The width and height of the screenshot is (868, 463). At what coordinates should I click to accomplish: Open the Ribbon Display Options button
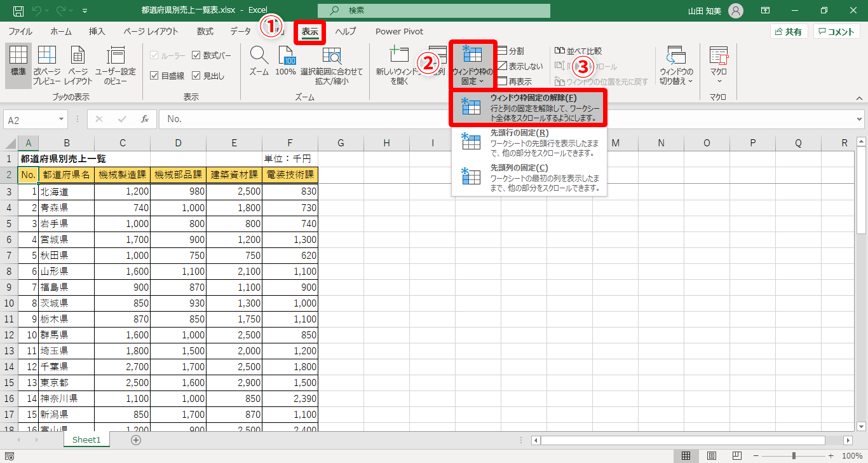766,11
